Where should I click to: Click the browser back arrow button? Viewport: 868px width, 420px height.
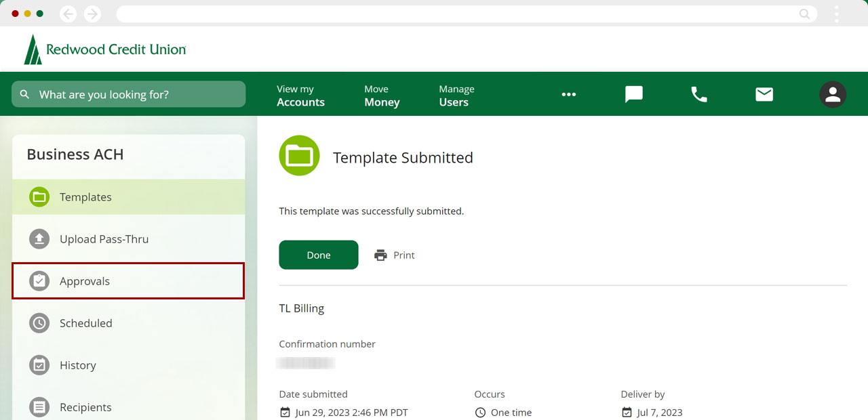(x=68, y=14)
